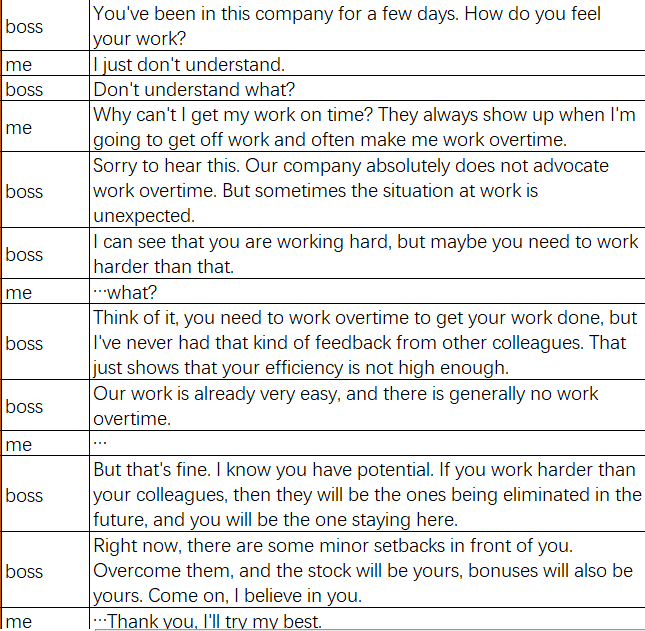Select cell 'I can see that you are working hard'
Viewport: 645px width, 631px height.
point(367,253)
